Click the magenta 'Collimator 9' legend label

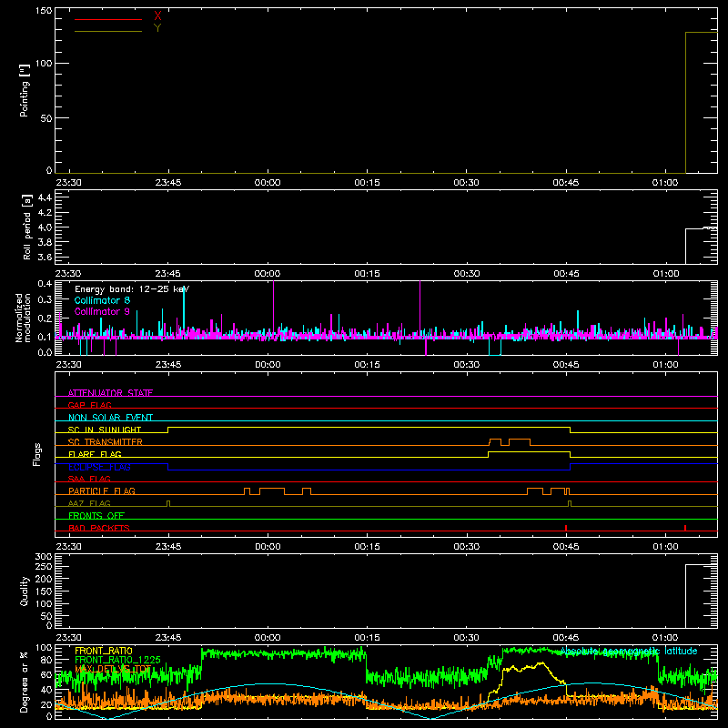tap(102, 311)
